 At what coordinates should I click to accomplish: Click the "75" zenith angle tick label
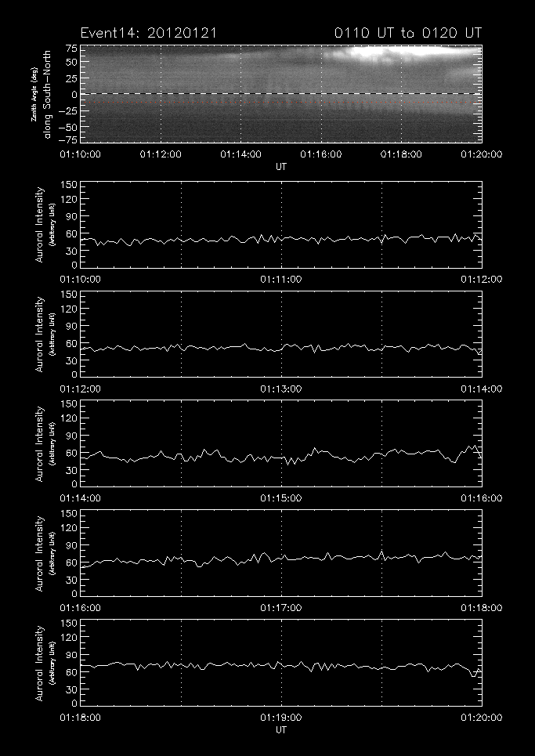[x=70, y=49]
